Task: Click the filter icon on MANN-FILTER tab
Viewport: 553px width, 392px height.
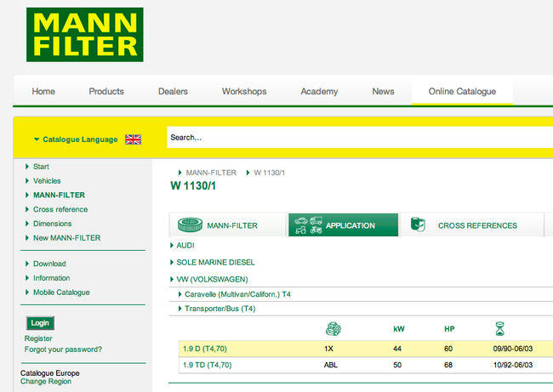Action: point(190,224)
